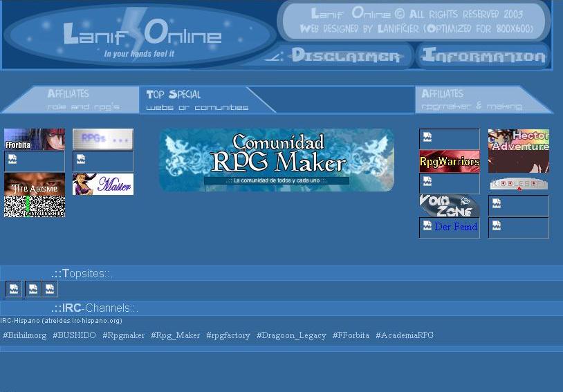Visit the Comunidad RPG Maker banner
Viewport: 563px width, 392px height.
pos(277,160)
